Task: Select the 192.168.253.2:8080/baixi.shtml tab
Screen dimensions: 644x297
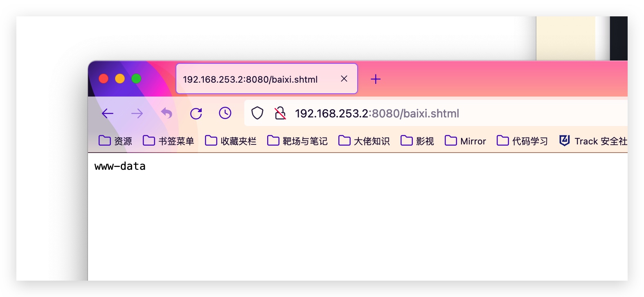Action: [250, 79]
